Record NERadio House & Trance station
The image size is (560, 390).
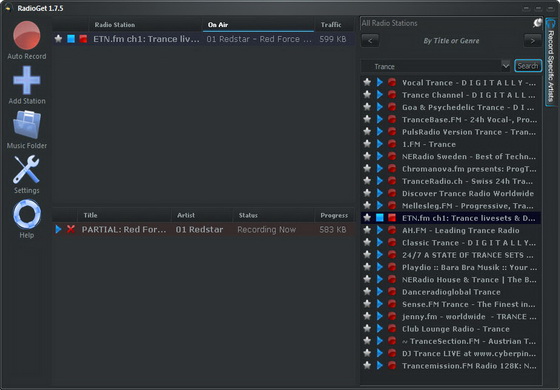pos(392,280)
